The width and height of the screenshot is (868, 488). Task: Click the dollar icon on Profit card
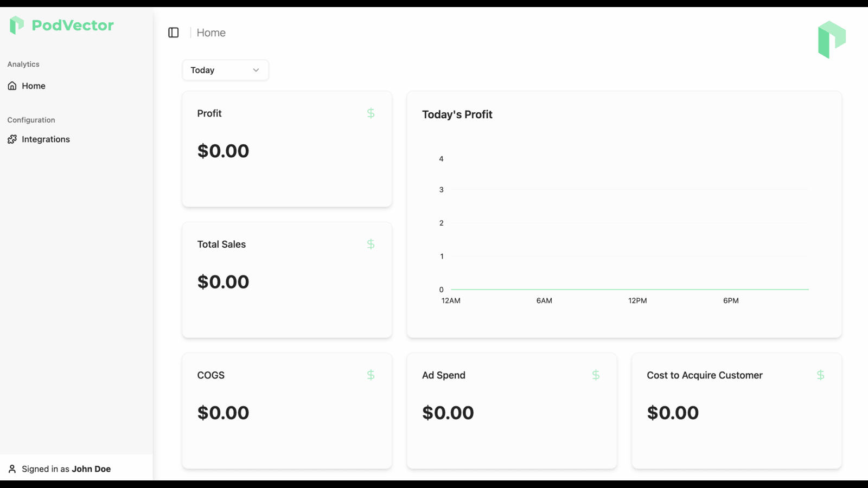[x=371, y=113]
